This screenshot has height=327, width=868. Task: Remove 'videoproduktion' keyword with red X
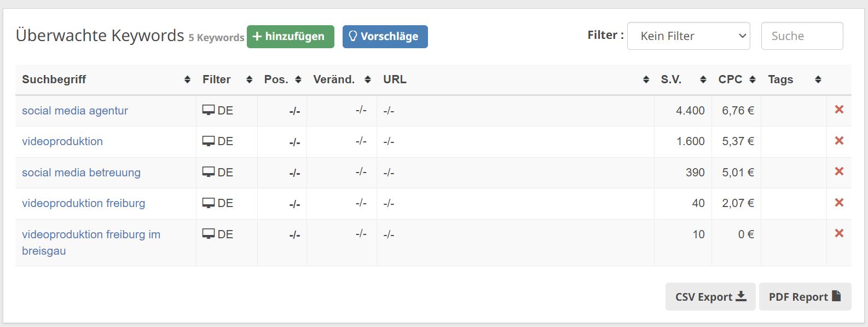[x=838, y=141]
